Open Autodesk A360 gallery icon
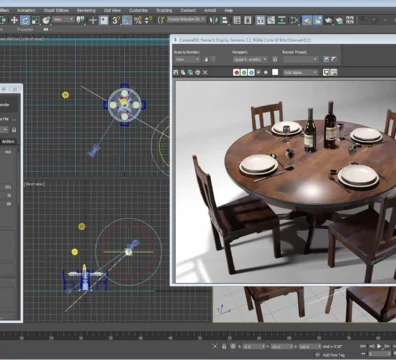The image size is (396, 360). [350, 20]
